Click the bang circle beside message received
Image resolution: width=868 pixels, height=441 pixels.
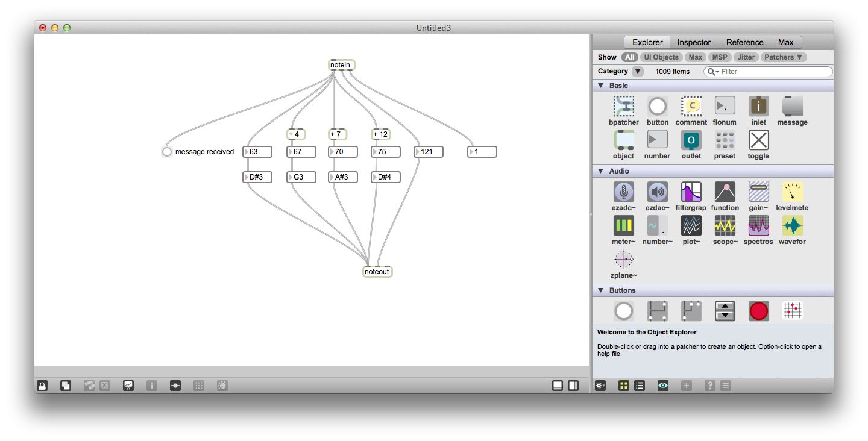pyautogui.click(x=166, y=152)
